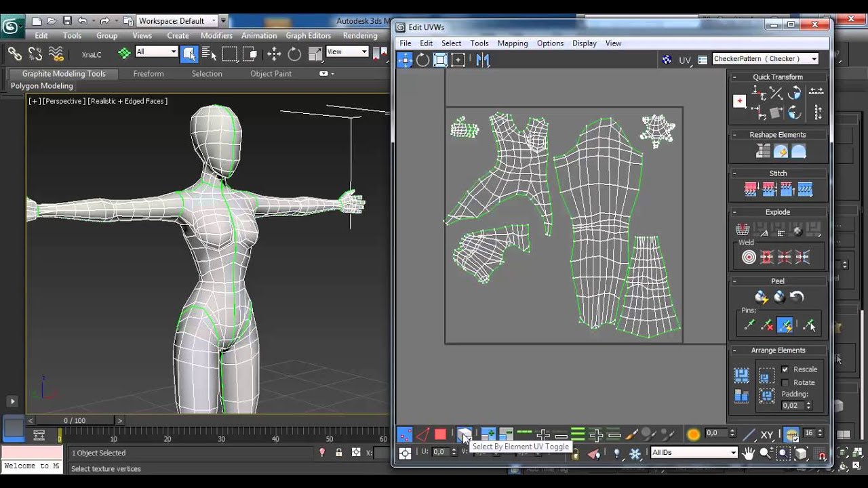Click Pin Selected icon under Pins

click(749, 325)
